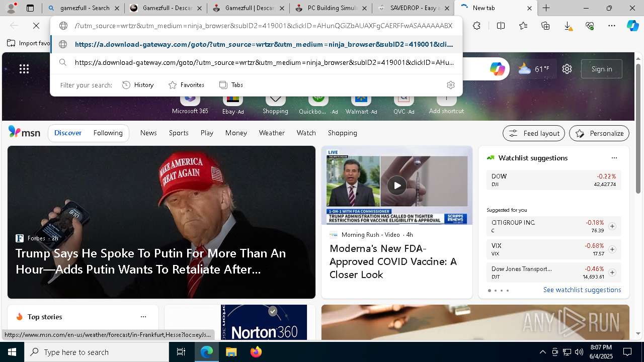Switch to the PC Building Simulator tab
This screenshot has width=644, height=362.
pos(330,8)
